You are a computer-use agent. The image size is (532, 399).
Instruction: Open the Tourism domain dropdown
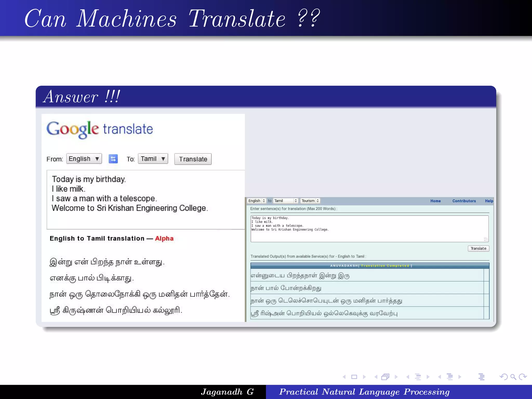click(x=310, y=201)
